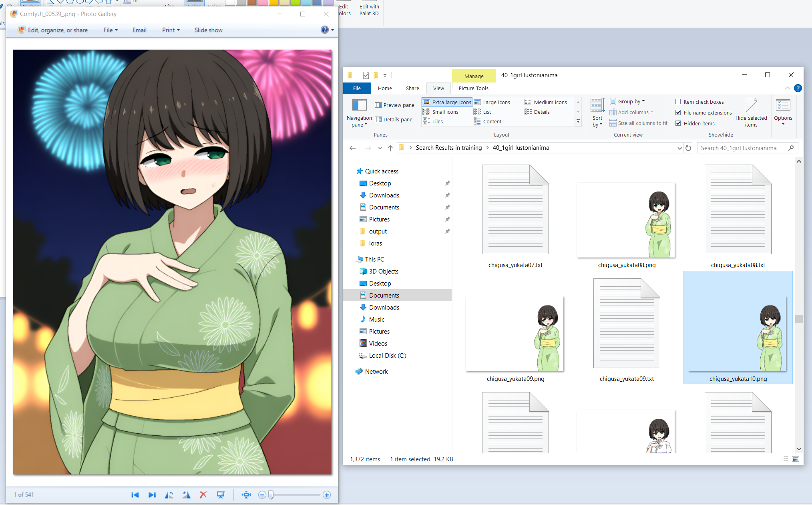Switch to the Share ribbon tab
Viewport: 812px width, 505px height.
coord(412,88)
